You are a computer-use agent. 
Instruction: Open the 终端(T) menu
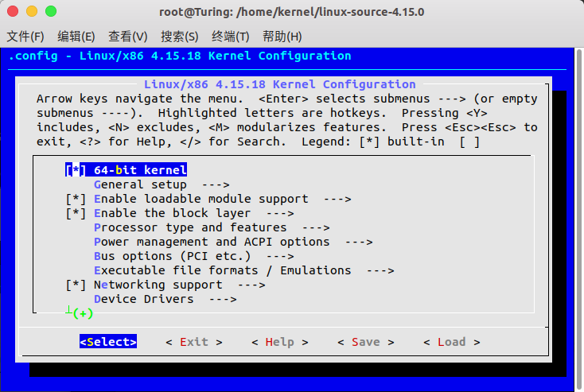231,37
